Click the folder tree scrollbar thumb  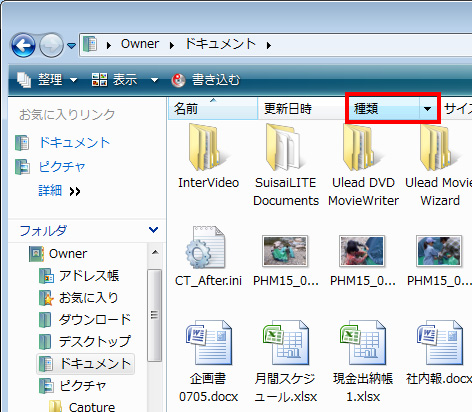[154, 315]
